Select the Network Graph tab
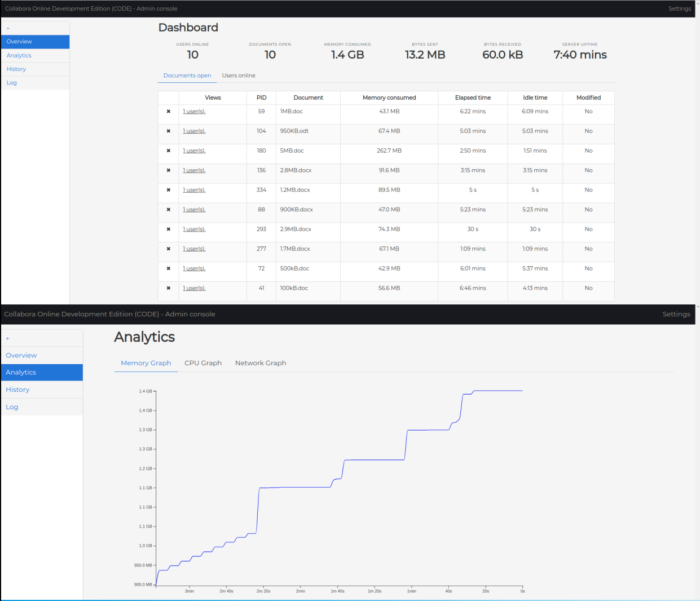Viewport: 700px width, 601px height. tap(261, 363)
